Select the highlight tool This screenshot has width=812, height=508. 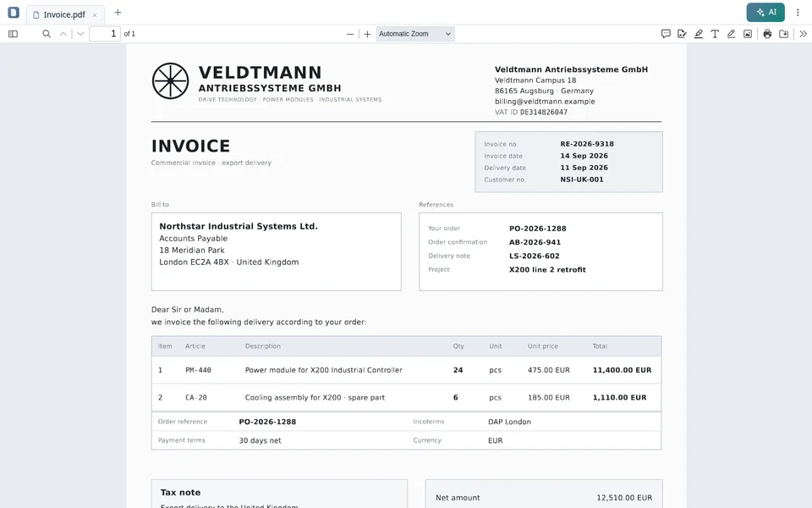coord(699,34)
